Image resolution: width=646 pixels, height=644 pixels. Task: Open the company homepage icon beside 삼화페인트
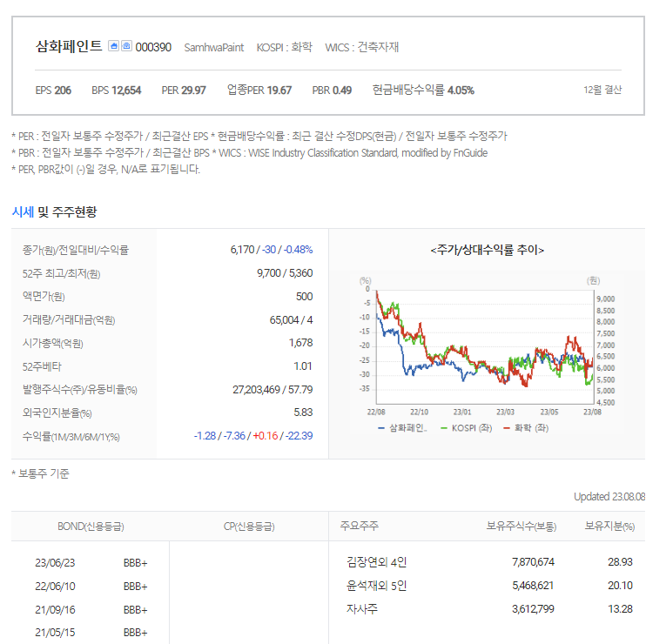[x=114, y=46]
